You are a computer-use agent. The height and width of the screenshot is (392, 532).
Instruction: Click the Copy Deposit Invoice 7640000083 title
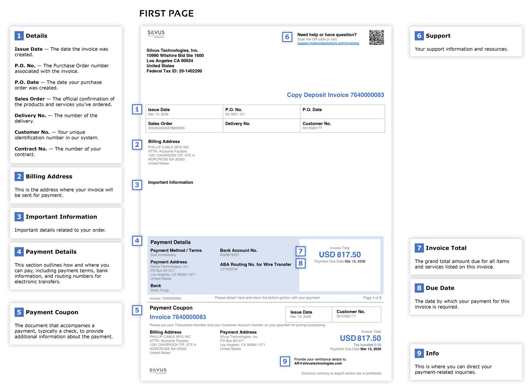(335, 95)
